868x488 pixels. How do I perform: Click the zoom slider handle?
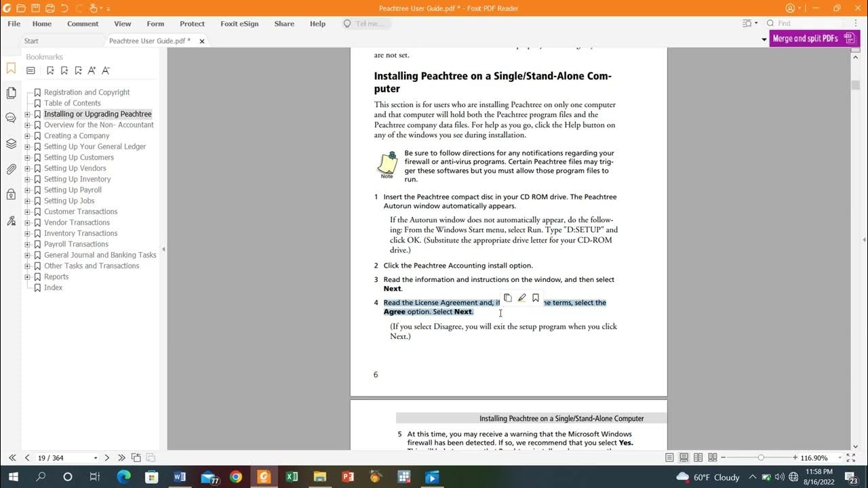click(x=761, y=458)
